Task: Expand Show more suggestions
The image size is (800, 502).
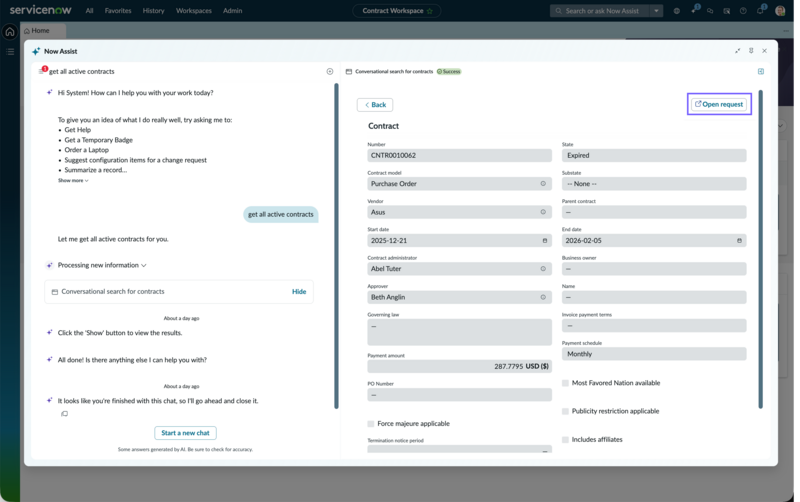Action: 73,181
